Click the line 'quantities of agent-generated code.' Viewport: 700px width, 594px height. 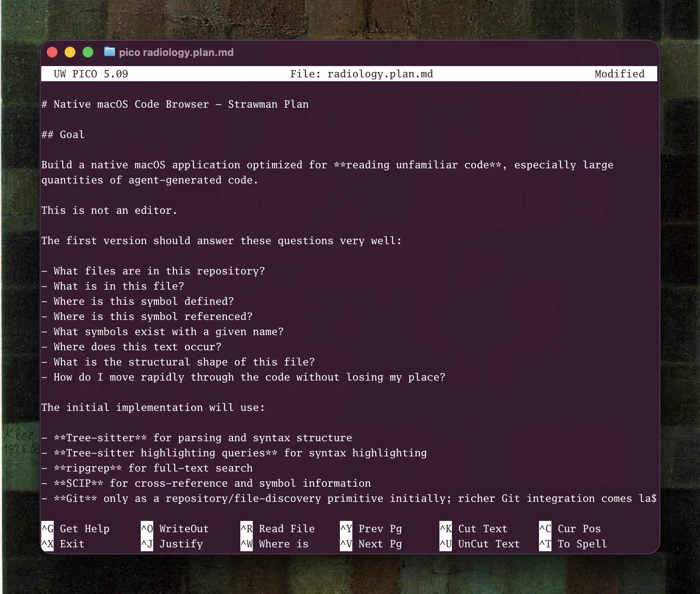tap(150, 180)
